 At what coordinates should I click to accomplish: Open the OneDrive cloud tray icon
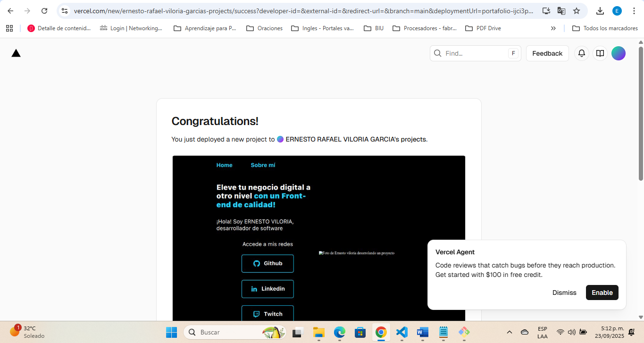[524, 332]
